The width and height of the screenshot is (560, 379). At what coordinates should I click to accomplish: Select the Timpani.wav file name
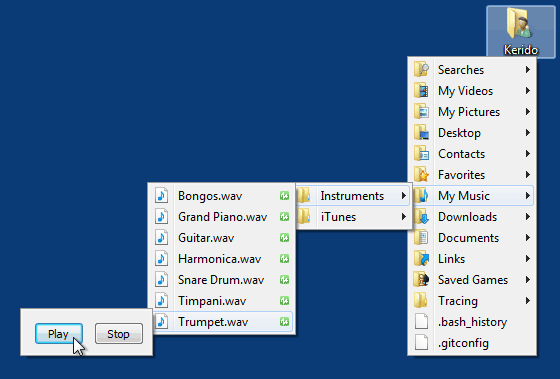click(x=212, y=301)
